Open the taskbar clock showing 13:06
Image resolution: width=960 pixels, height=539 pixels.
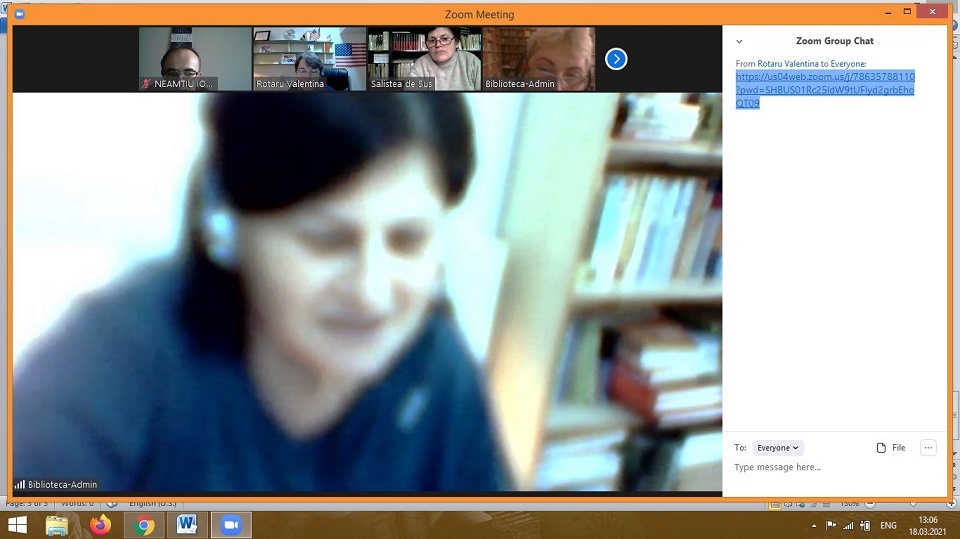929,525
